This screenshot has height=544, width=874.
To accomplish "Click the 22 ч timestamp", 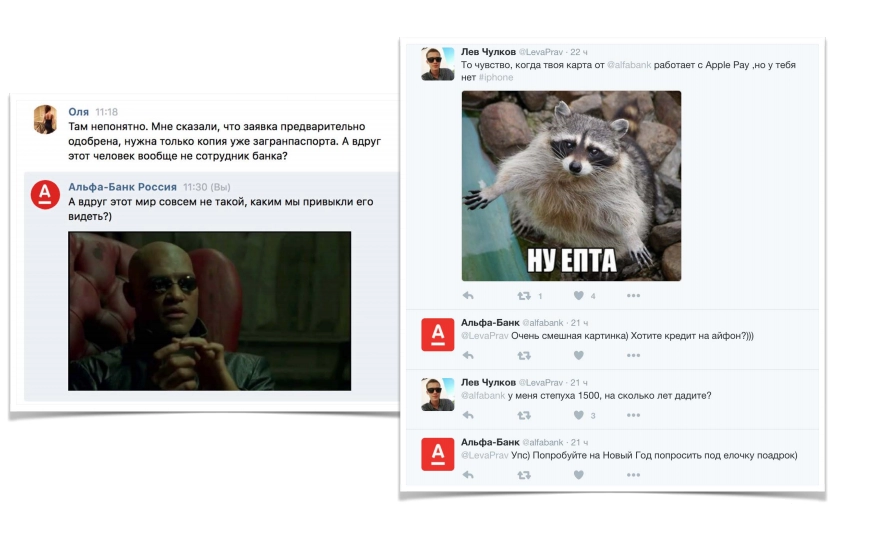I will (579, 52).
